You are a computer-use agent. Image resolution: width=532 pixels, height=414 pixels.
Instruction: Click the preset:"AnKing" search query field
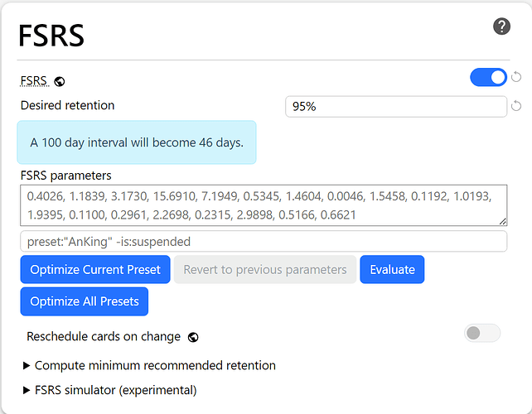[264, 242]
